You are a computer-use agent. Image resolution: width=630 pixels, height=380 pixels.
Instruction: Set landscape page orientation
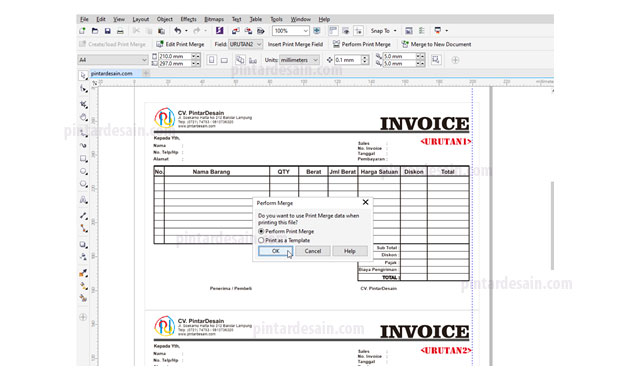[x=224, y=60]
